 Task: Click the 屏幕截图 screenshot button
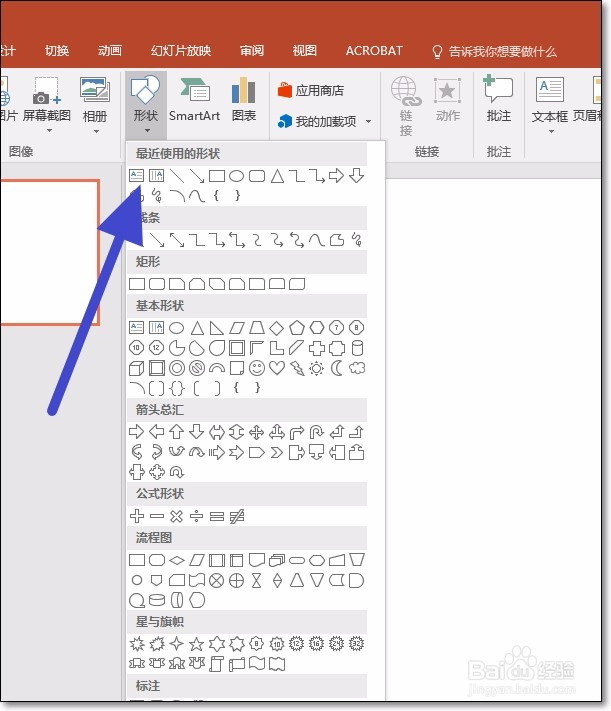47,104
